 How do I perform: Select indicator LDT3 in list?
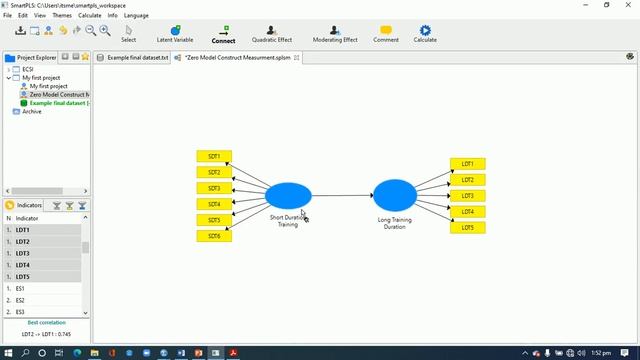(x=42, y=253)
